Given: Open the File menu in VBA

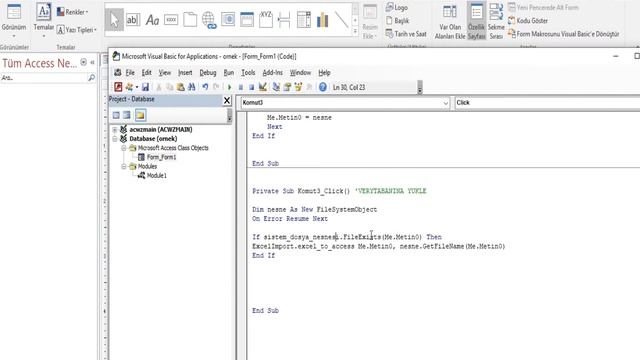Looking at the screenshot, I should click(130, 73).
